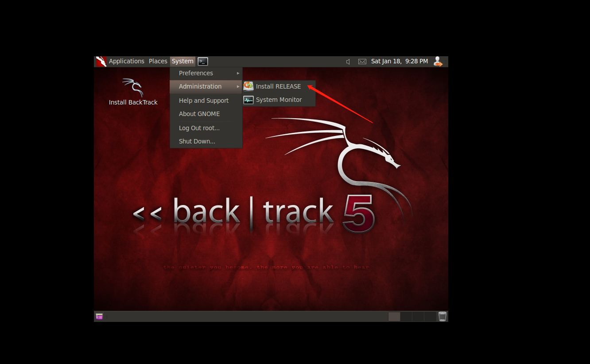The image size is (590, 364).
Task: Launch the terminal icon in top panel
Action: 203,62
